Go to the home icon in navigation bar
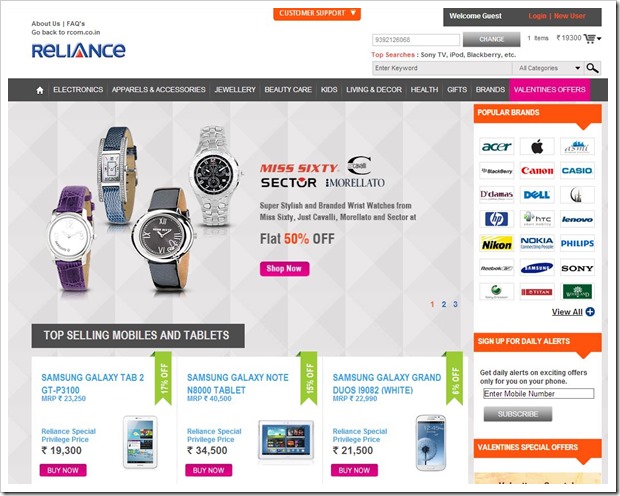The width and height of the screenshot is (620, 496). (x=40, y=90)
